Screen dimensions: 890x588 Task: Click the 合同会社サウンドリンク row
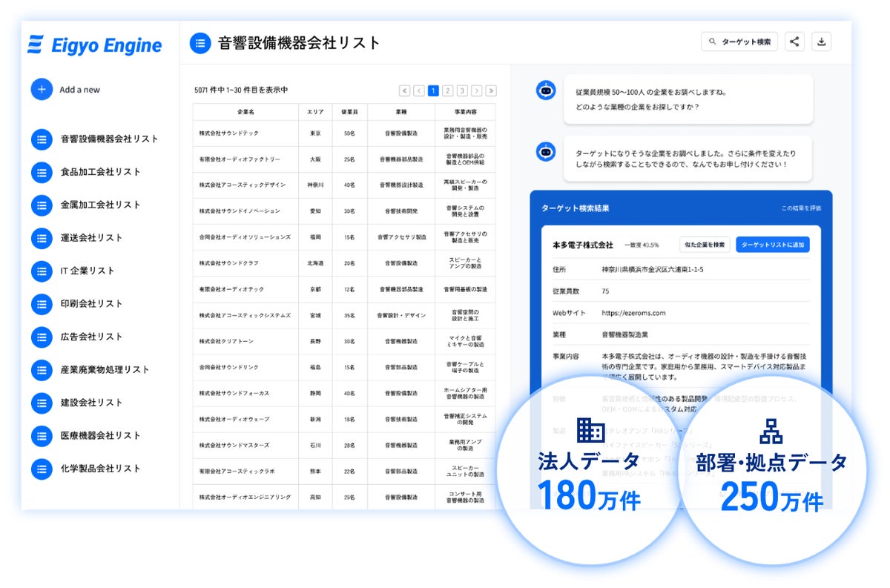[x=344, y=367]
